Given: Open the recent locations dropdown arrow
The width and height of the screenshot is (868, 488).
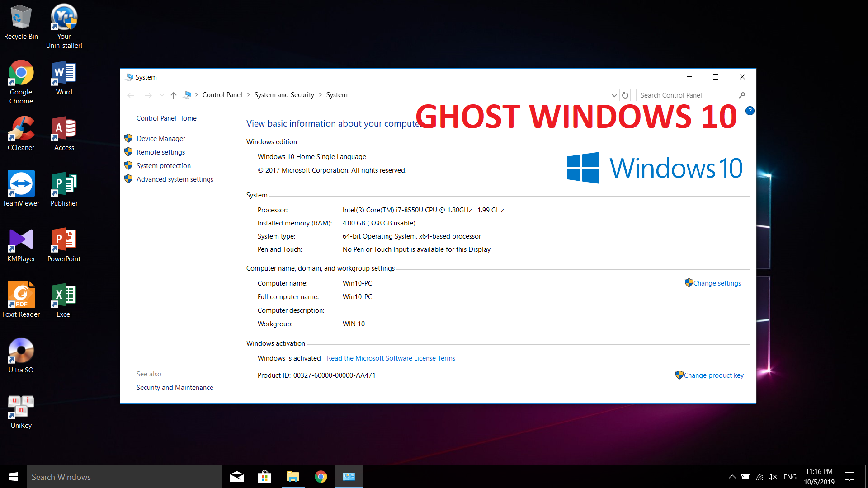Looking at the screenshot, I should click(162, 95).
